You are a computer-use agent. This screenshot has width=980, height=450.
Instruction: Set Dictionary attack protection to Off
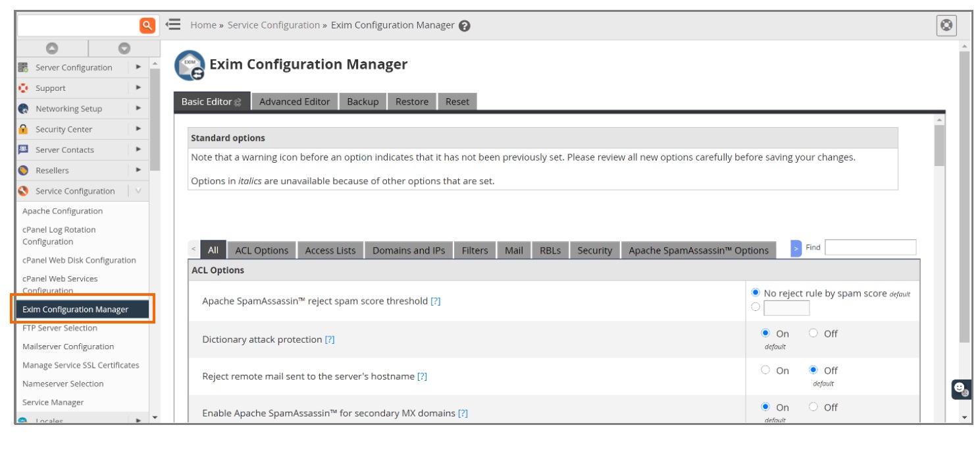[x=813, y=333]
